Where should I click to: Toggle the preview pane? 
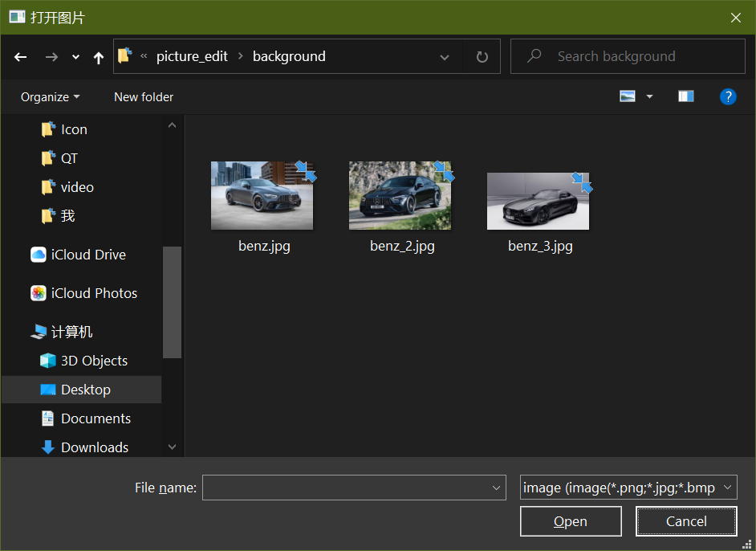pos(685,96)
